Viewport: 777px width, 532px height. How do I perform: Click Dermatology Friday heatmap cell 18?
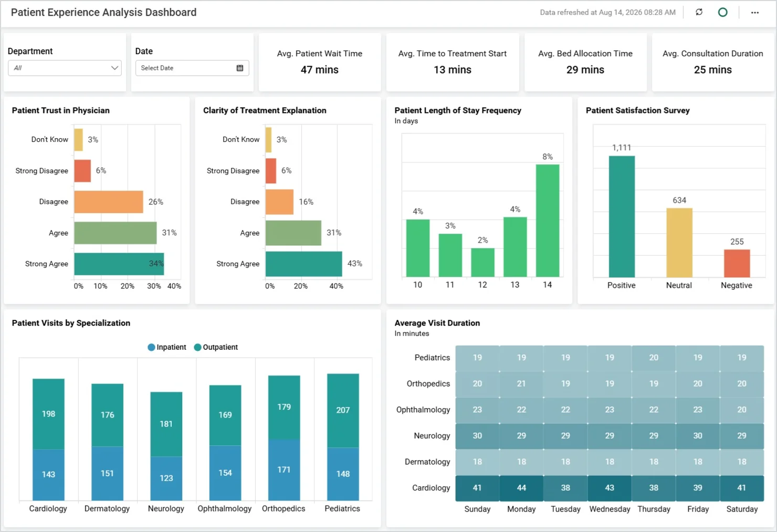coord(698,462)
